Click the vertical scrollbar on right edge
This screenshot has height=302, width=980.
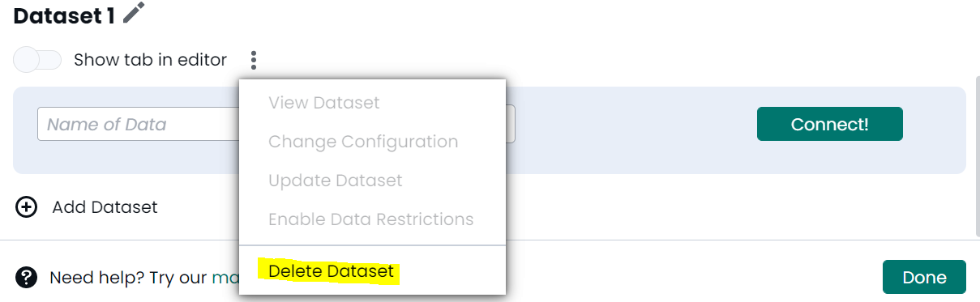point(976,120)
